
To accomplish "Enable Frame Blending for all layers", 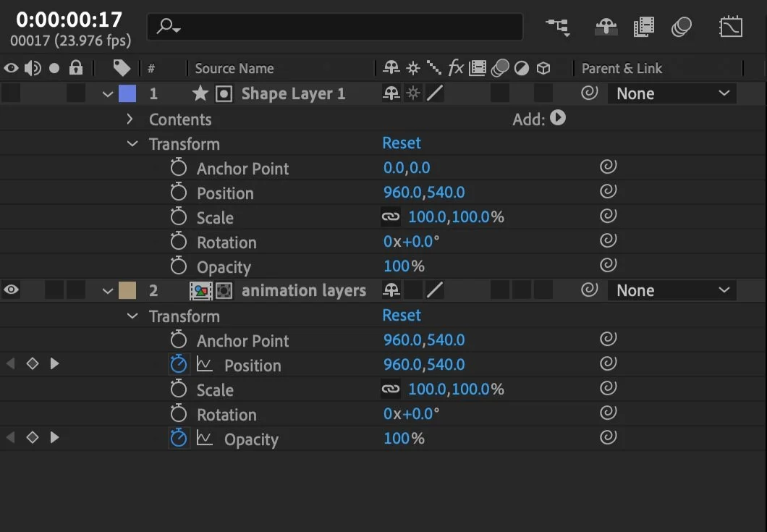I will tap(644, 27).
